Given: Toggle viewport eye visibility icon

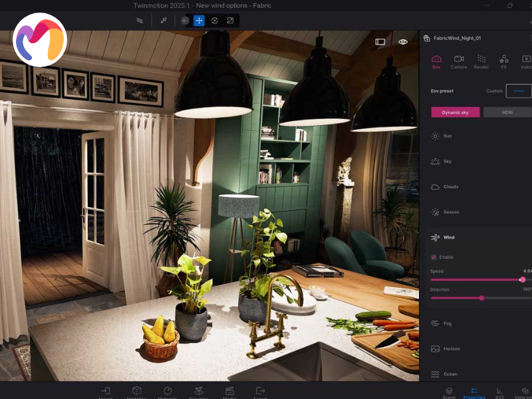Looking at the screenshot, I should pyautogui.click(x=403, y=41).
